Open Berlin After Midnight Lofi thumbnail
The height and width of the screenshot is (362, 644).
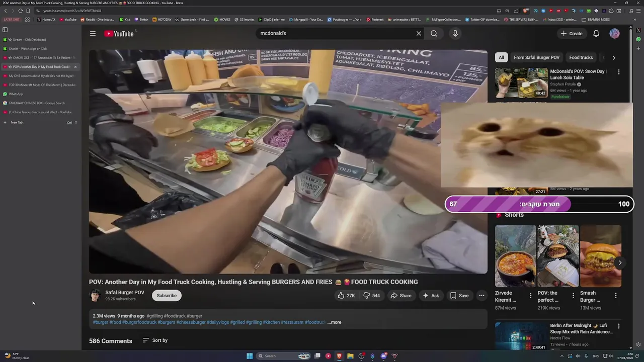(521, 336)
